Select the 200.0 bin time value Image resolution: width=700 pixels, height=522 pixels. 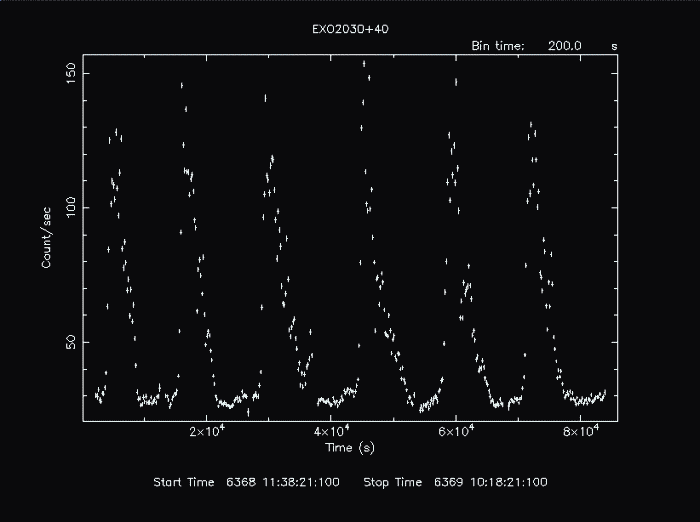point(565,46)
